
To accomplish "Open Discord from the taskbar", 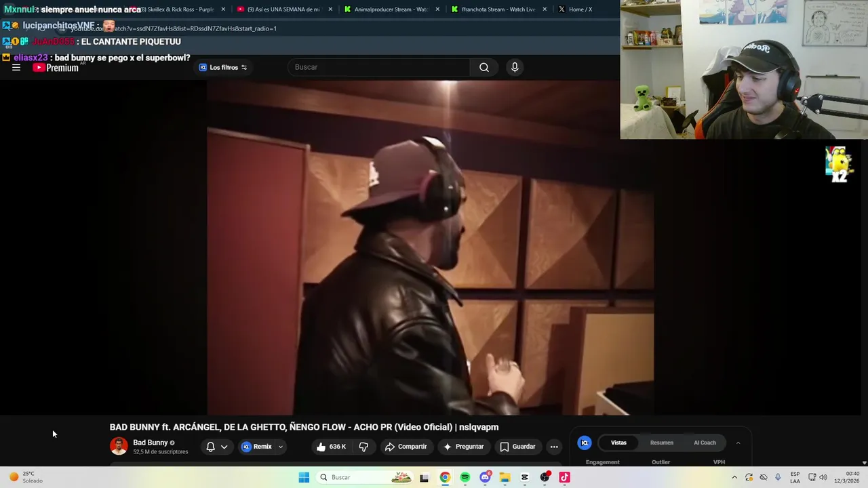I will (x=485, y=477).
